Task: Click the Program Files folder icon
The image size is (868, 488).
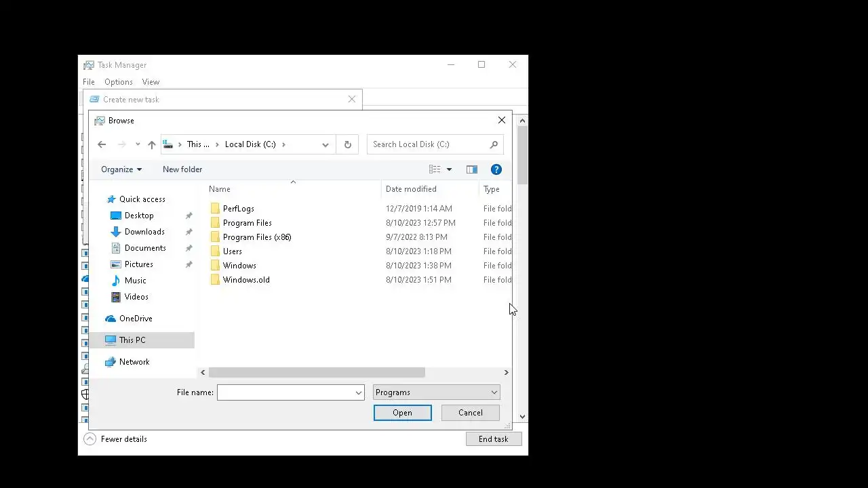Action: [215, 223]
